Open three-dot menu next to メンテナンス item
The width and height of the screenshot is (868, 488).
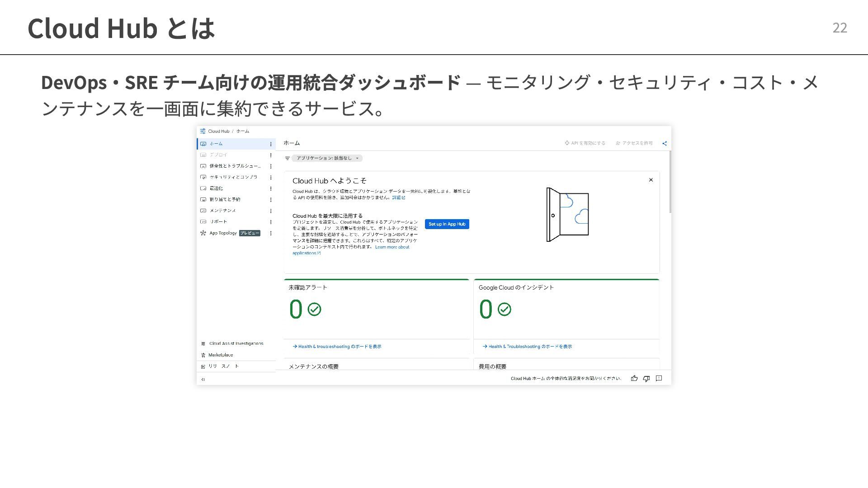(x=271, y=211)
